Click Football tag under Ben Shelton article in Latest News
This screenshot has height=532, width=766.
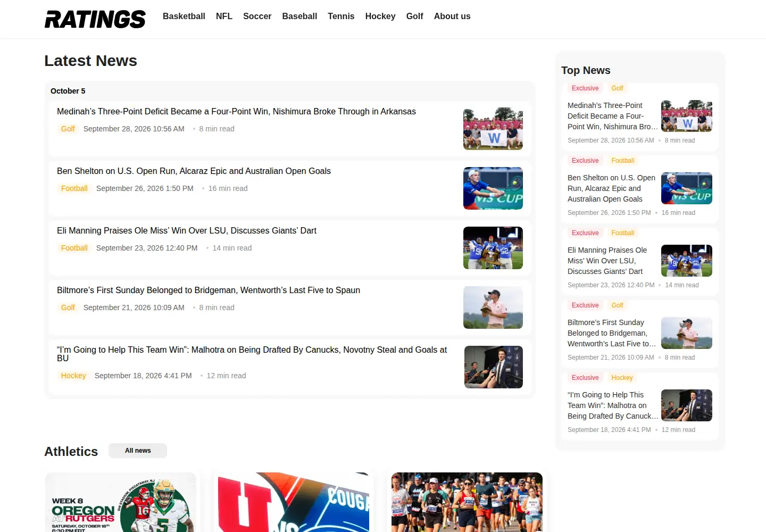pos(74,188)
